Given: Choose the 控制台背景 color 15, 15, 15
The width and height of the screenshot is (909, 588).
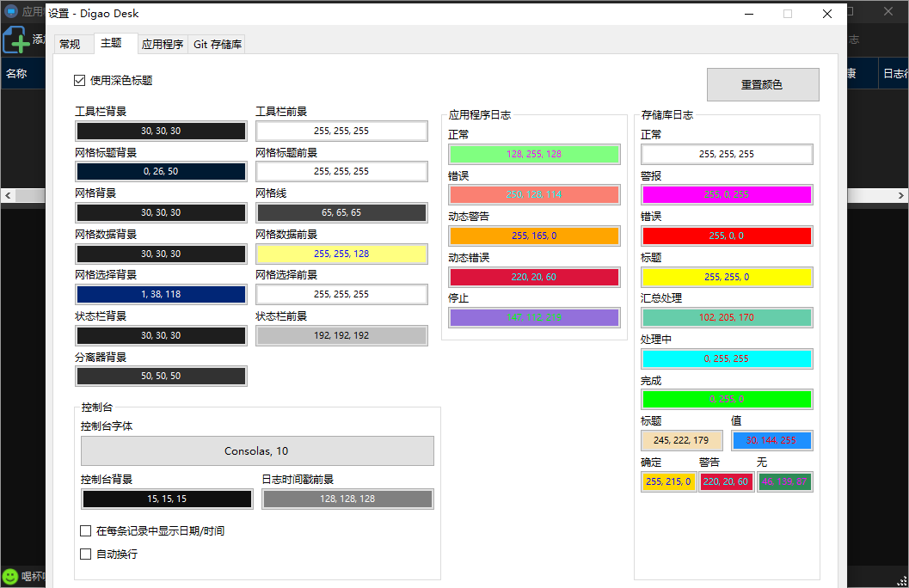Looking at the screenshot, I should (x=167, y=499).
